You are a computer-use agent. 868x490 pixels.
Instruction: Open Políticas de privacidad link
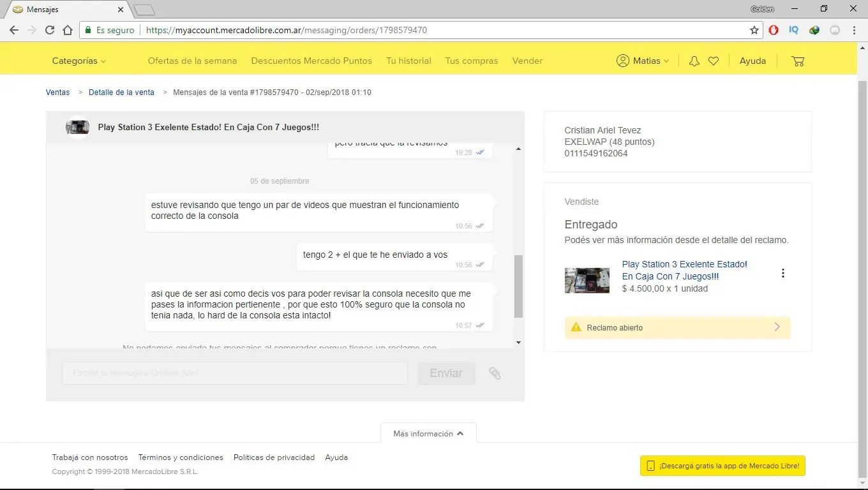coord(274,457)
